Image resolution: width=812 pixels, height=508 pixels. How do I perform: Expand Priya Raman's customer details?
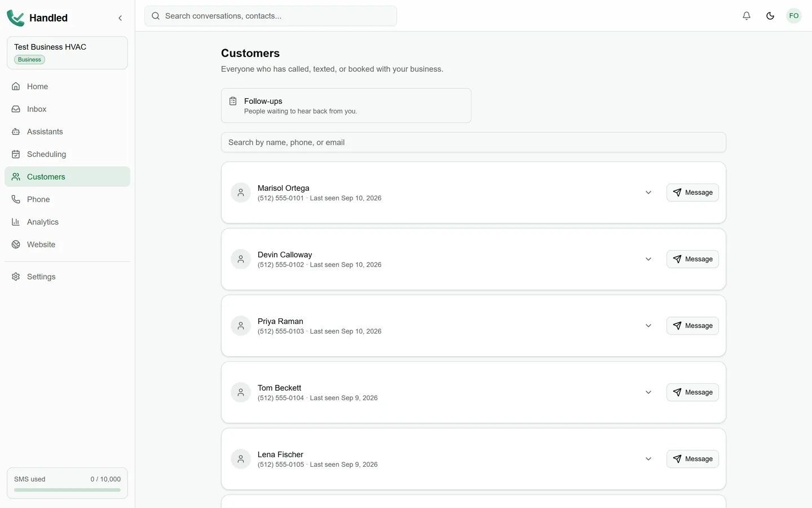pyautogui.click(x=648, y=326)
